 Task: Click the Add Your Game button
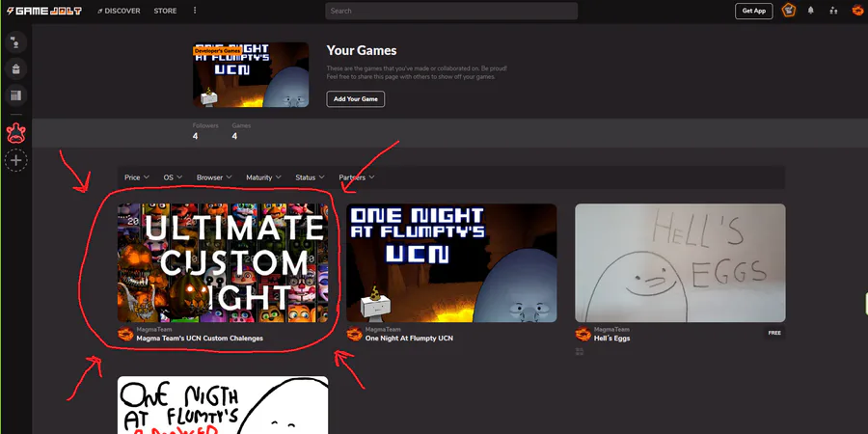tap(355, 99)
